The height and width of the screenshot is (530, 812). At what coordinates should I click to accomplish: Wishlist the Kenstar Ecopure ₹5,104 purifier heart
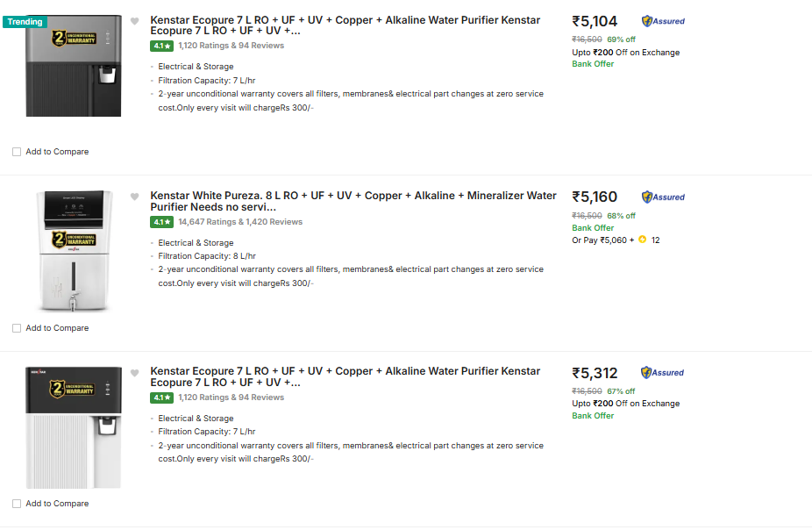134,21
